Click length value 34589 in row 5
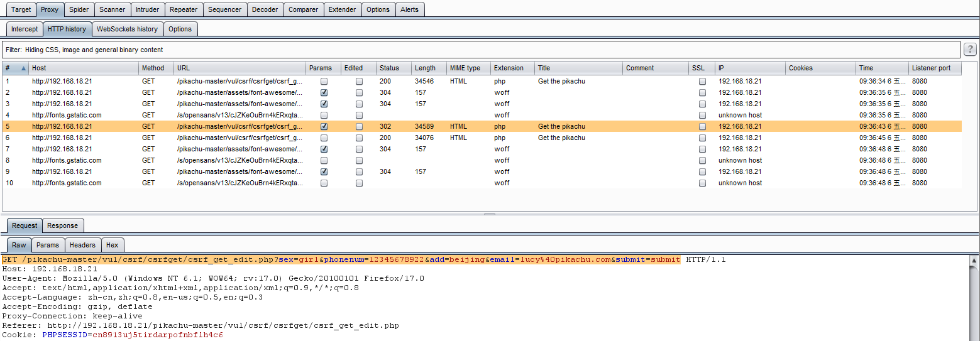 point(424,126)
